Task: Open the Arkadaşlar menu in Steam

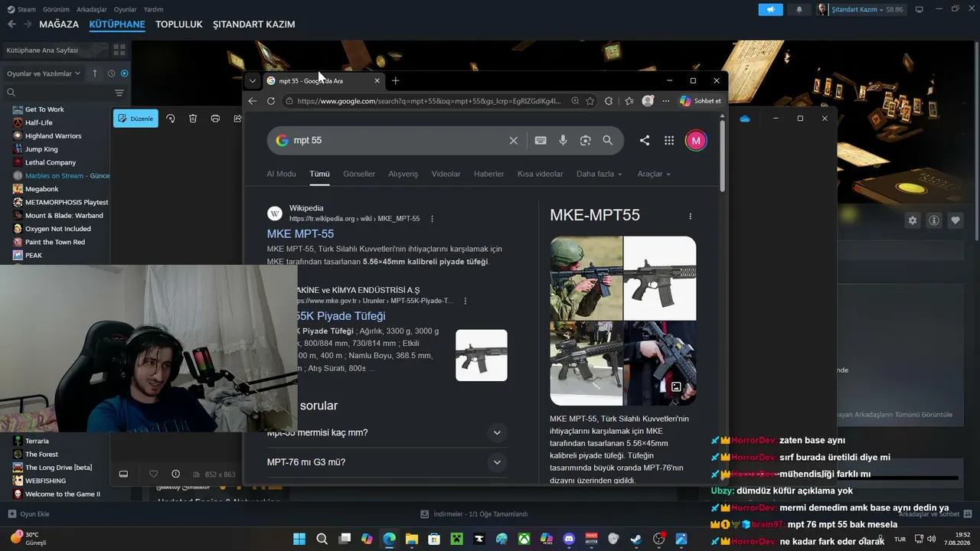Action: coord(92,9)
